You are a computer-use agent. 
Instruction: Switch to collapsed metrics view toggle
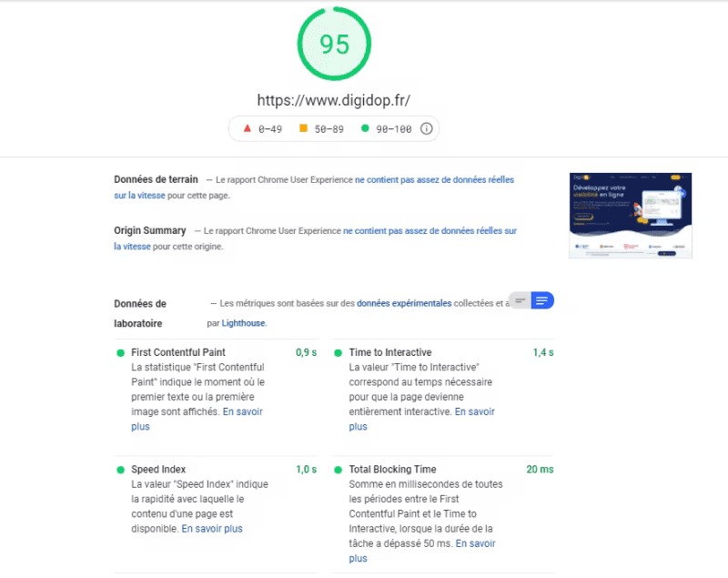point(520,301)
